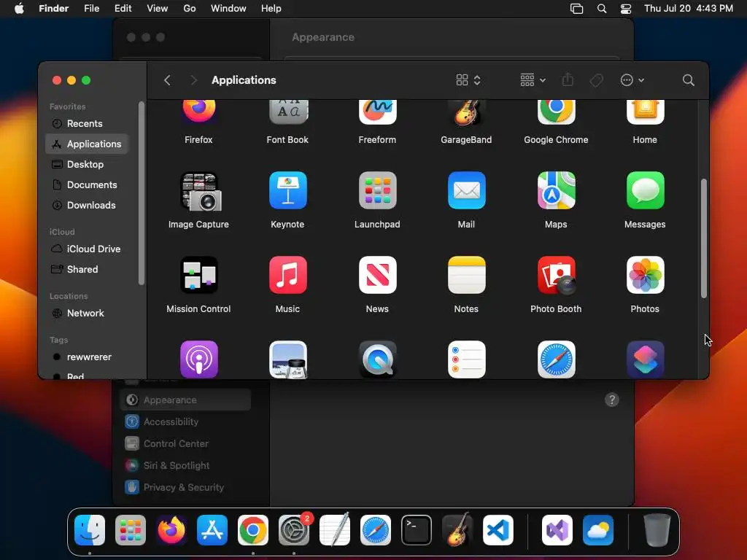This screenshot has height=560, width=747.
Task: Open Font Book application icon
Action: 287,113
